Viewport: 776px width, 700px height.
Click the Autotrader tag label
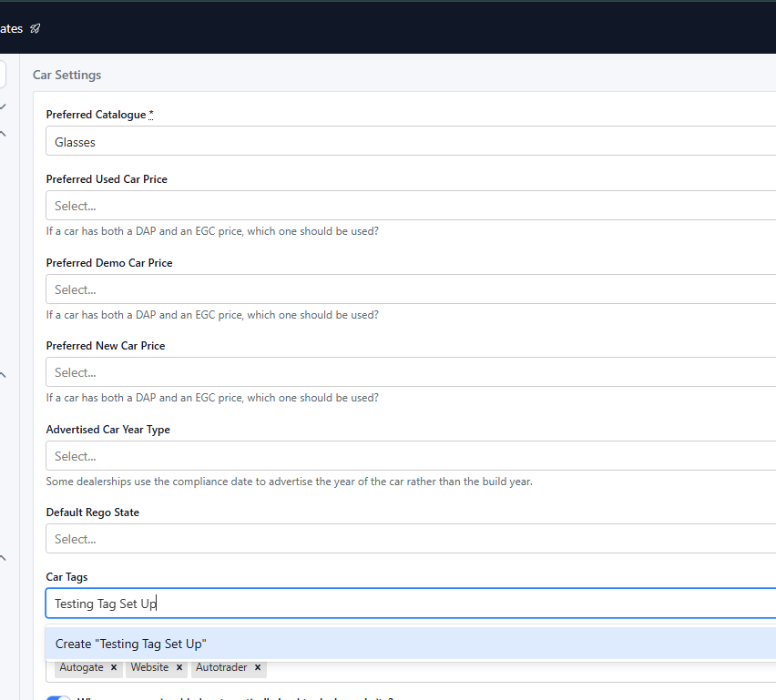[221, 667]
